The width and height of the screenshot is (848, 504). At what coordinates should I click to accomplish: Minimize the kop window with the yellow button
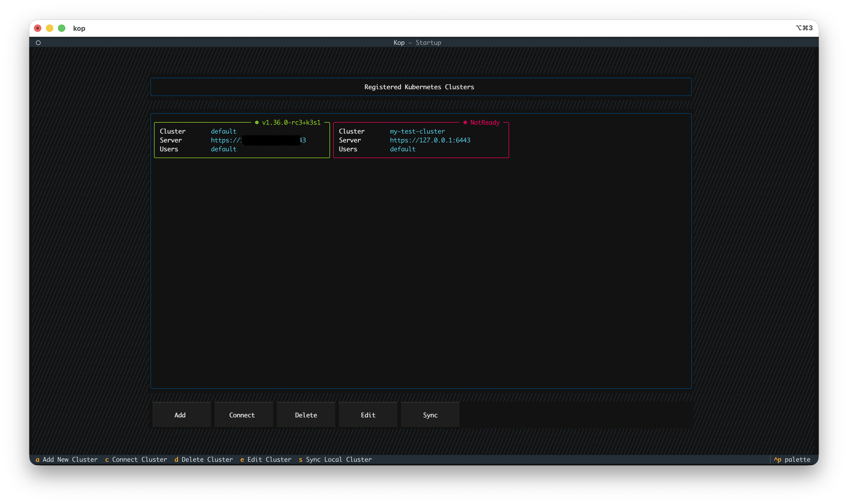point(50,28)
